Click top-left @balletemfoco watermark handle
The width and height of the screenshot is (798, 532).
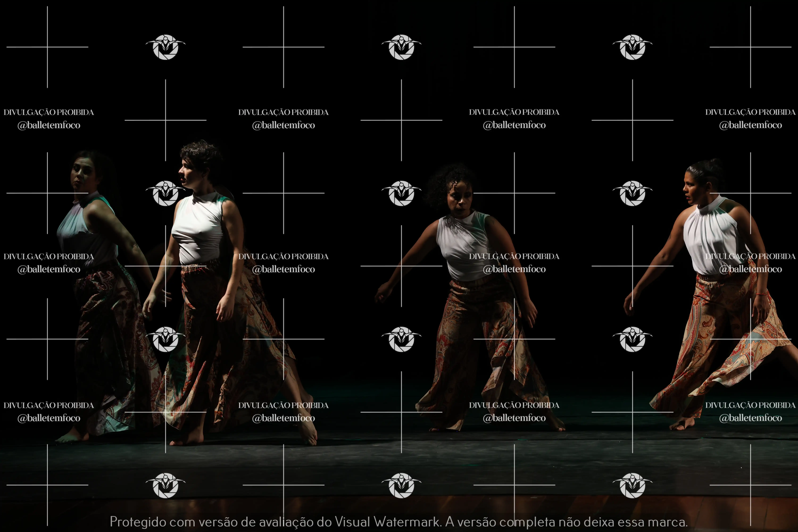tap(49, 125)
